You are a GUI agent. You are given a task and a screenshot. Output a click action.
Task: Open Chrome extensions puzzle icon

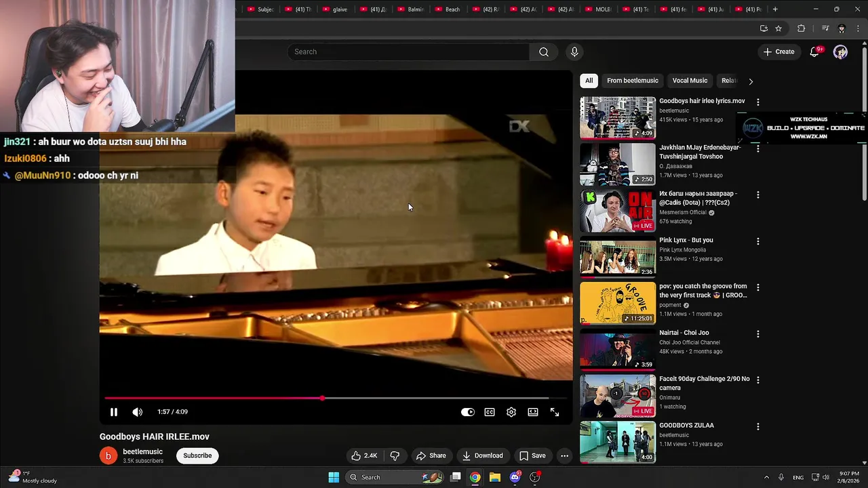[x=801, y=28]
